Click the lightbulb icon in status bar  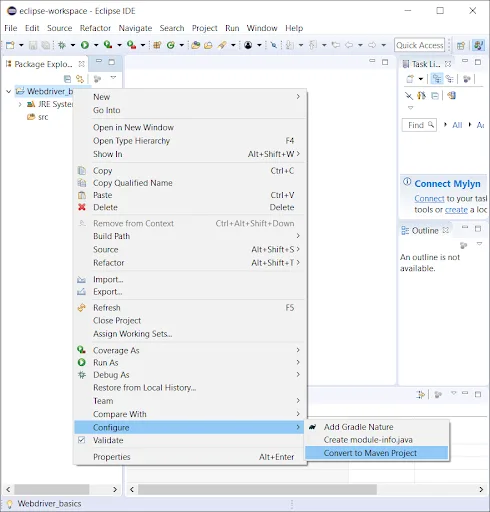pos(9,504)
